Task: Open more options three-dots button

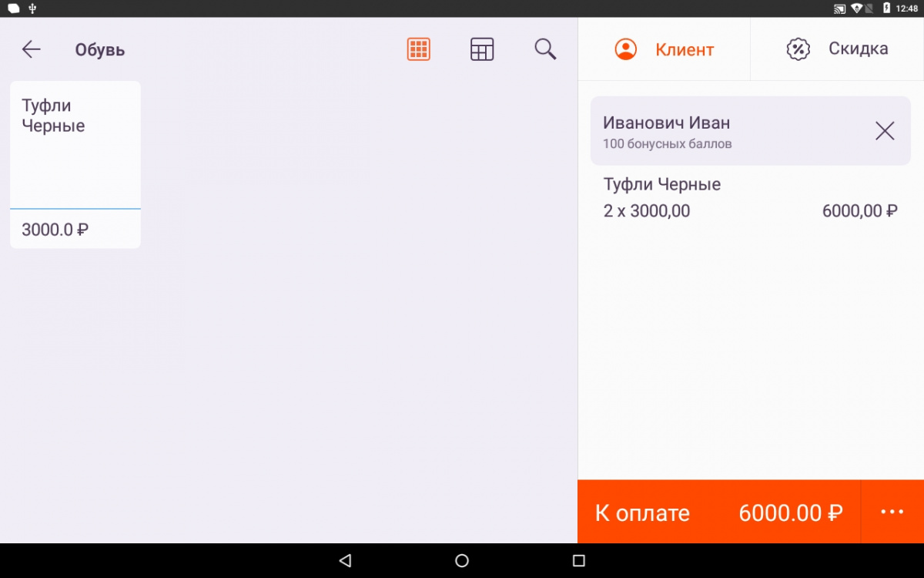Action: point(892,512)
